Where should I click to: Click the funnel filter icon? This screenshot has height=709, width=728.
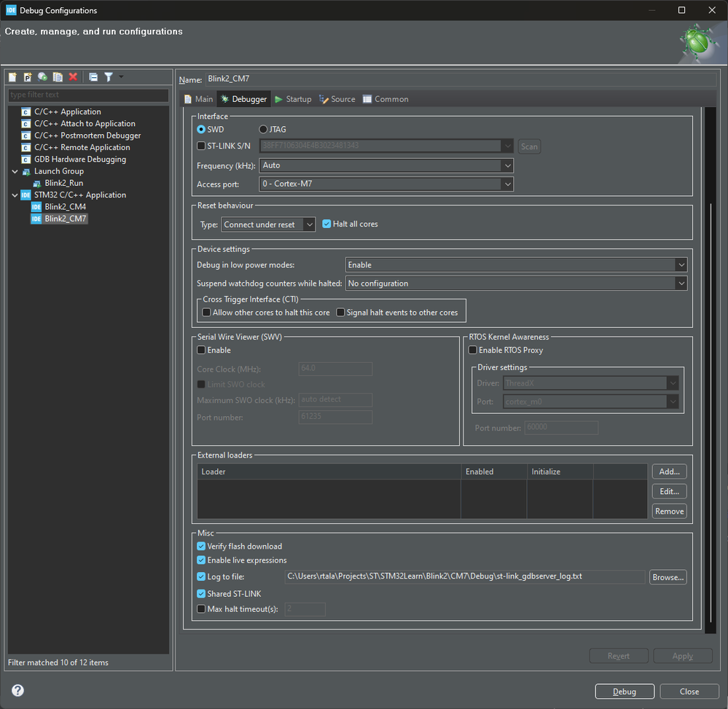pyautogui.click(x=109, y=77)
